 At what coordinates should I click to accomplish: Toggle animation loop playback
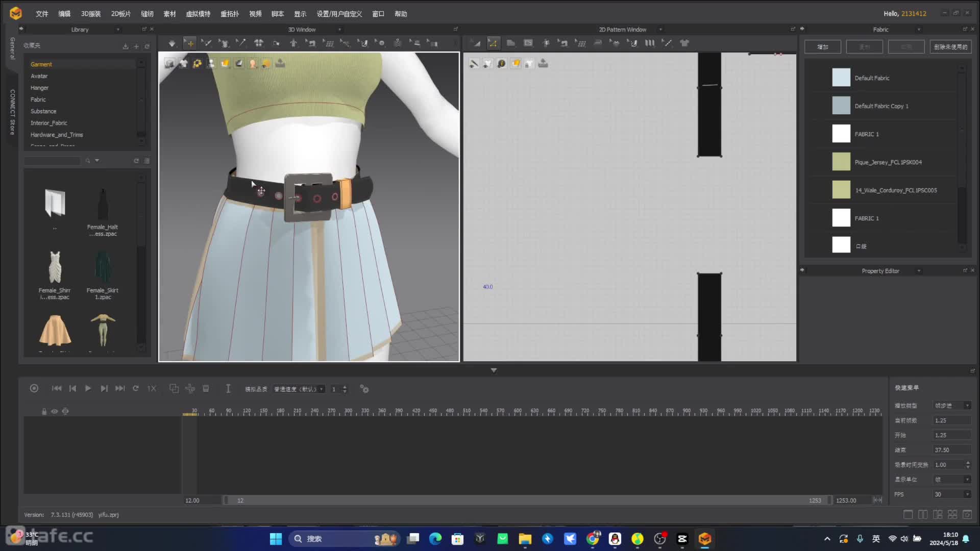(136, 389)
